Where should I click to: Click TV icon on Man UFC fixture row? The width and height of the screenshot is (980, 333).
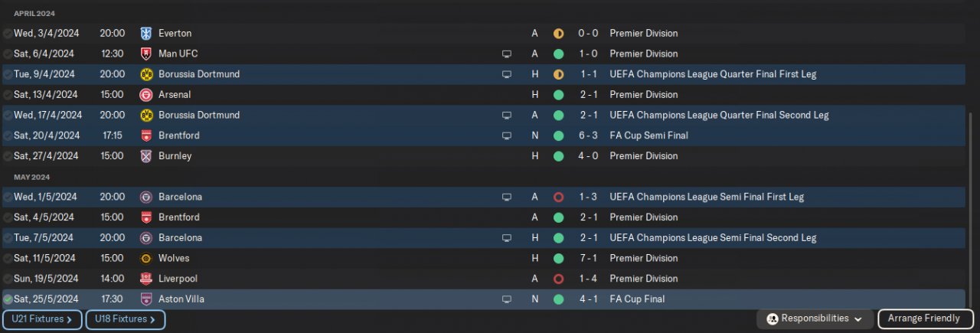pos(506,54)
